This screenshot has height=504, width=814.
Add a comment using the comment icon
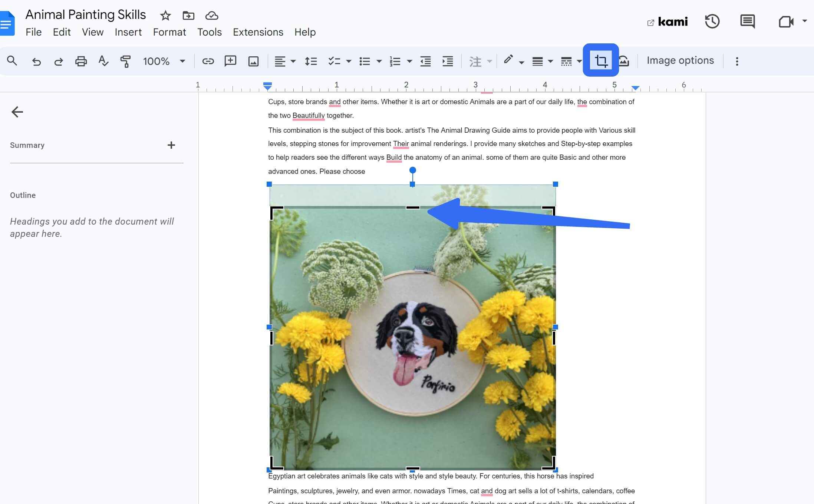click(x=230, y=61)
